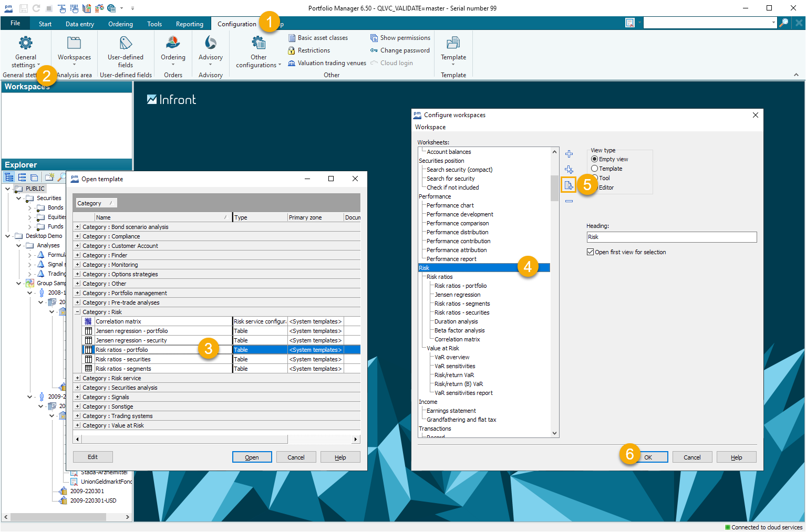This screenshot has height=532, width=806.
Task: Click Open button in template dialog
Action: 252,457
